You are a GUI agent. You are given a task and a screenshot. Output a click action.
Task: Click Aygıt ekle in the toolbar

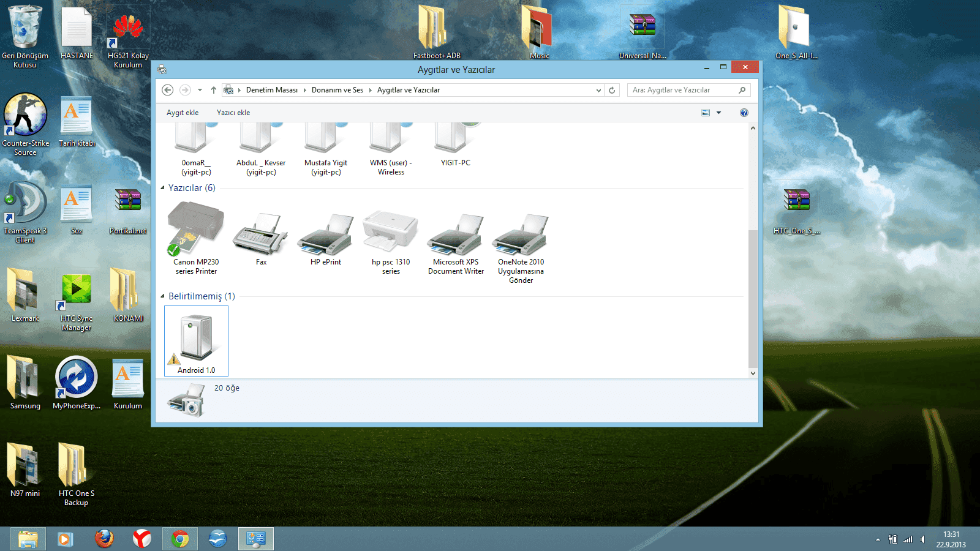pos(183,113)
